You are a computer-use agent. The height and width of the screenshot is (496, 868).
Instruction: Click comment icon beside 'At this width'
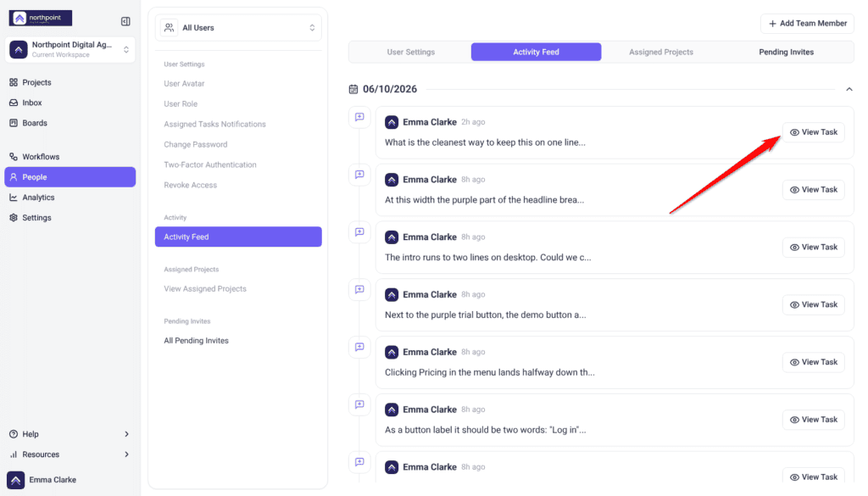359,175
